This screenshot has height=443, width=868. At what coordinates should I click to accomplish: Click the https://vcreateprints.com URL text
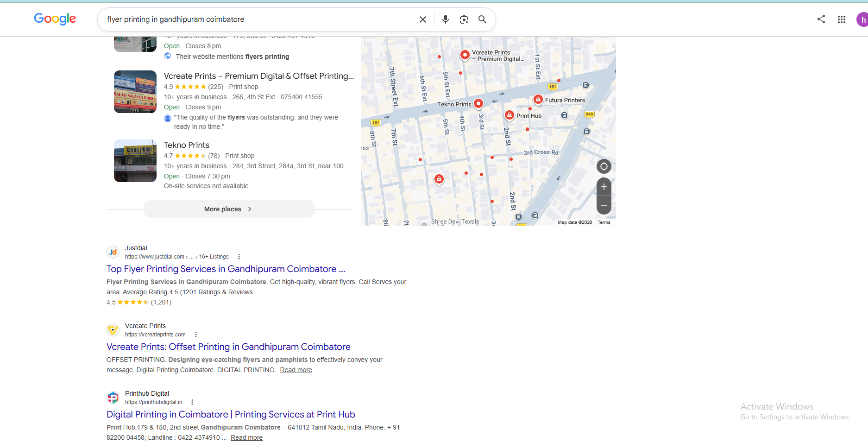point(155,335)
